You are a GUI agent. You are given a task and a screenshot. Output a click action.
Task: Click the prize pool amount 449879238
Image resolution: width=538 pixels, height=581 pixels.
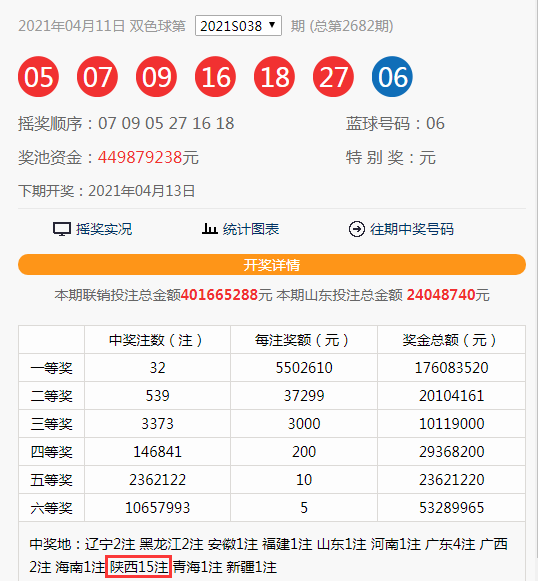click(x=140, y=157)
